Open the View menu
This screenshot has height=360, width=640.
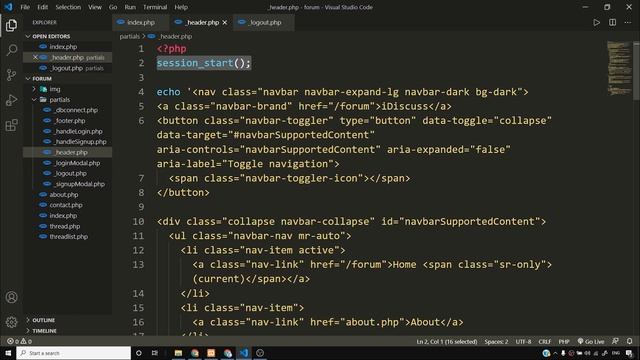pos(95,7)
